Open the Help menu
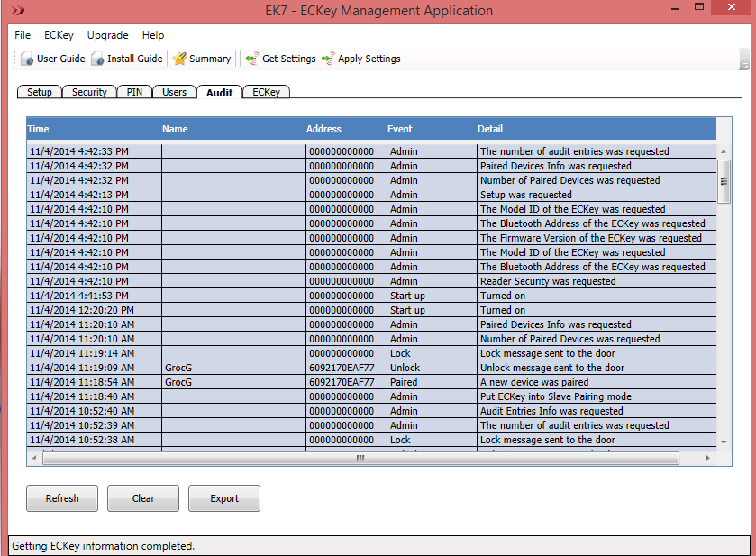The width and height of the screenshot is (756, 556). [x=153, y=35]
